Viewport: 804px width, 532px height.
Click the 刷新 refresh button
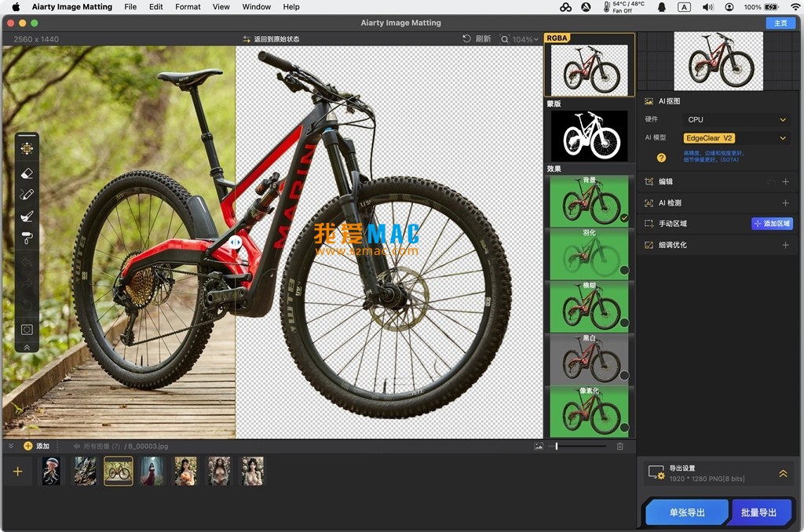(x=477, y=39)
